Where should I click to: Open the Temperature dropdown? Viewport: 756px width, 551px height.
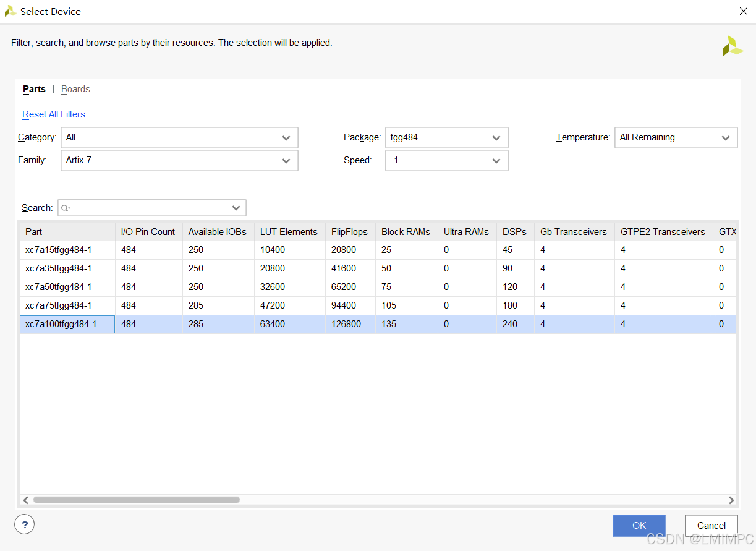pyautogui.click(x=676, y=137)
